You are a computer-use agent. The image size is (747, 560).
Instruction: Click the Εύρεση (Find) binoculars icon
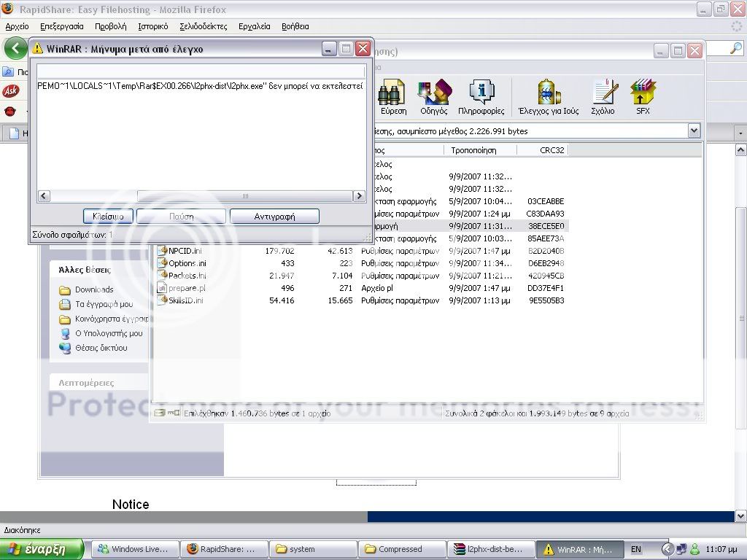(x=393, y=96)
